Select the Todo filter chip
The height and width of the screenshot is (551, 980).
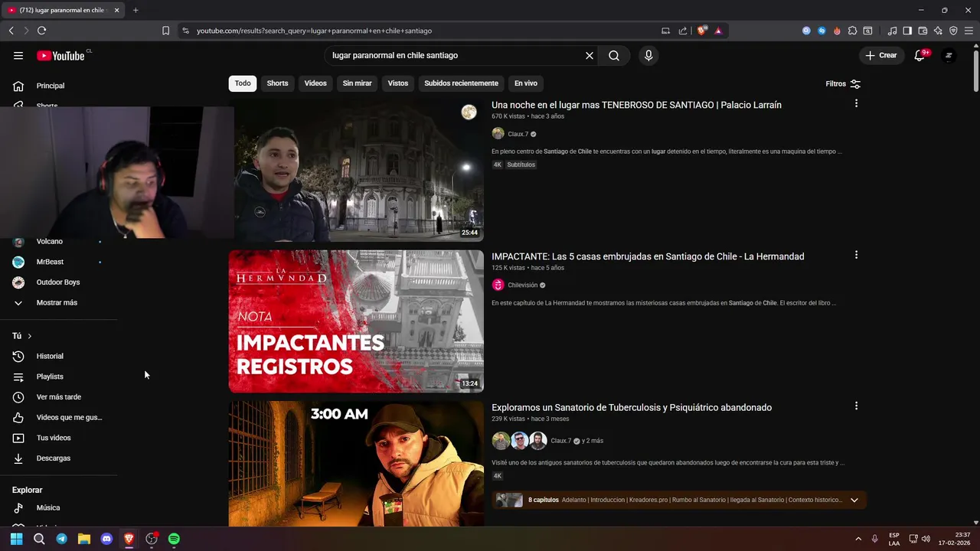[x=243, y=83]
